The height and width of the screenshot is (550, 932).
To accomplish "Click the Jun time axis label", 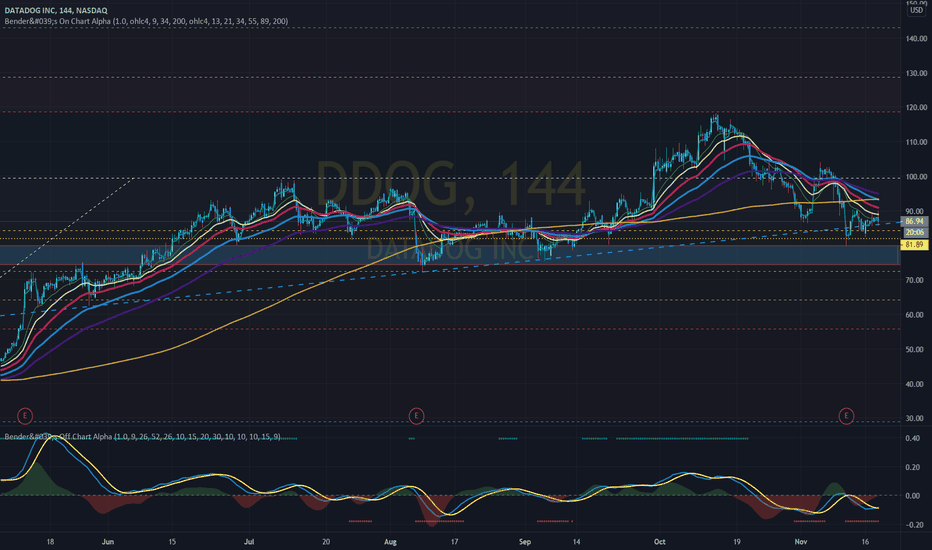I will 108,542.
